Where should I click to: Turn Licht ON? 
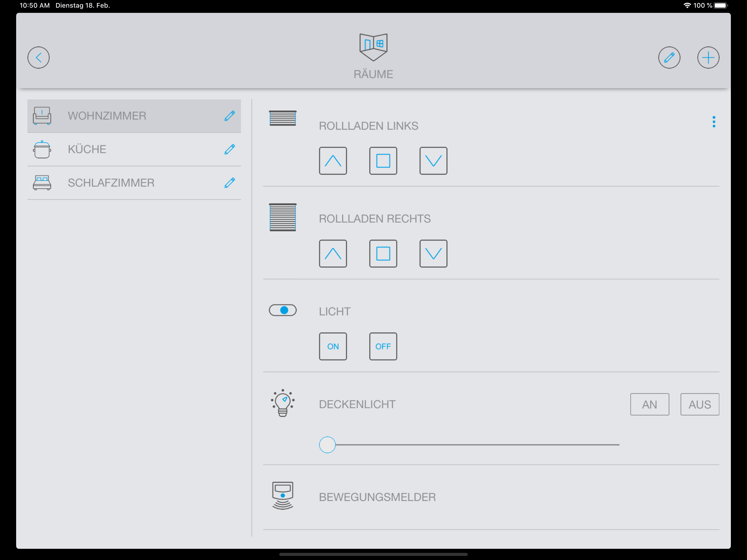[x=333, y=346]
